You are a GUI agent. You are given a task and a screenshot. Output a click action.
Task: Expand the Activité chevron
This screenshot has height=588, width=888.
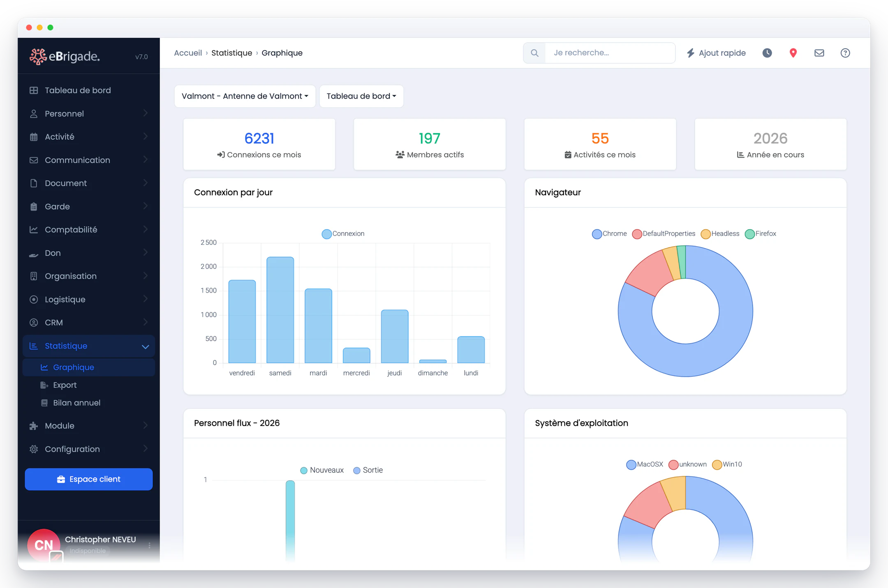coord(146,136)
